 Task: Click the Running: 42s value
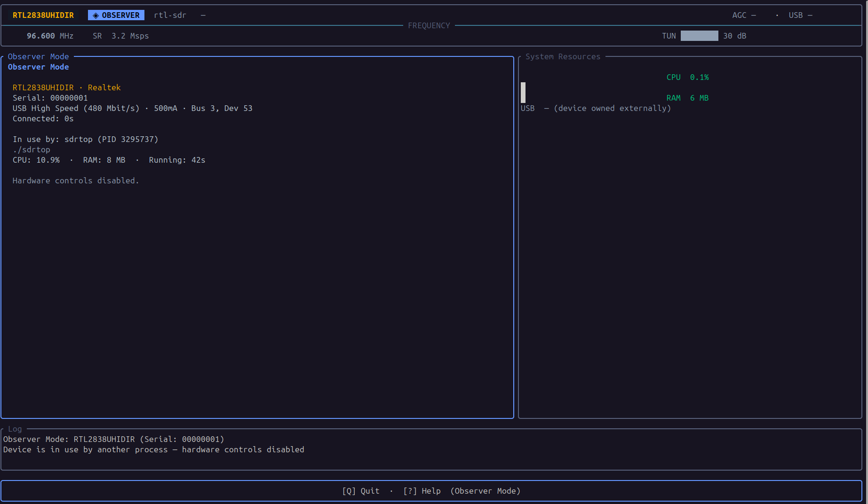(x=177, y=160)
